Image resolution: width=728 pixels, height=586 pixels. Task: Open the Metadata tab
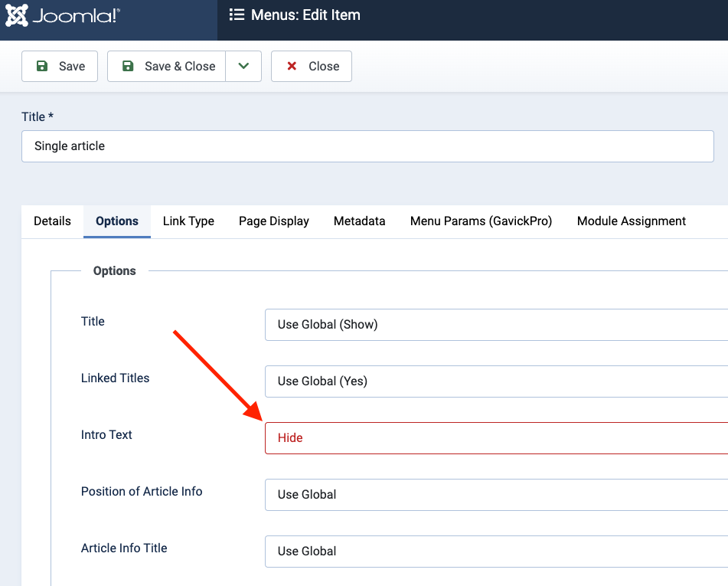pyautogui.click(x=359, y=221)
